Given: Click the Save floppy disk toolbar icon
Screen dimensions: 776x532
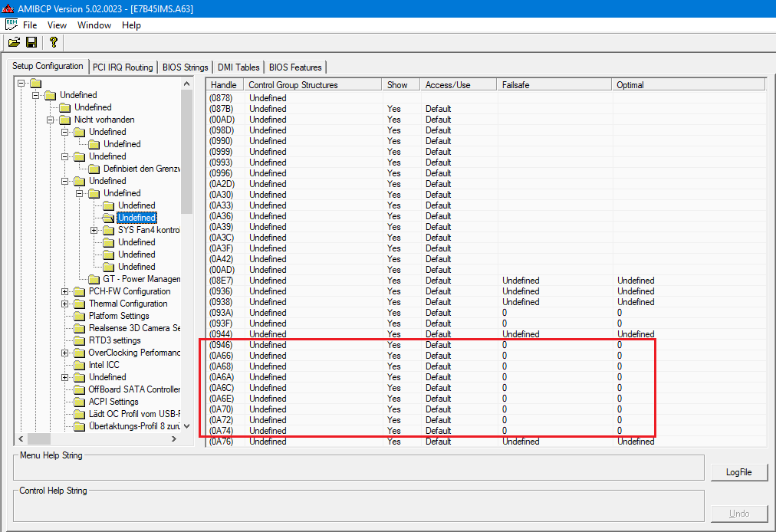Looking at the screenshot, I should point(31,42).
